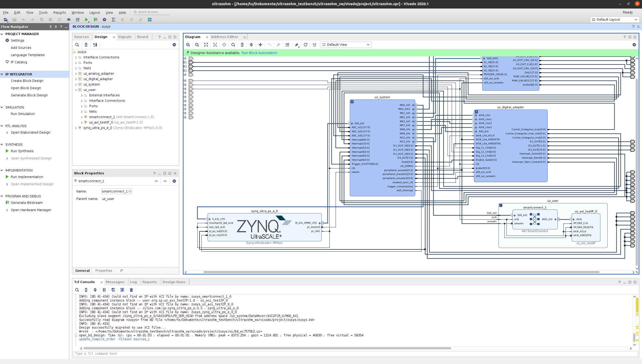Click Add IP plus icon in diagram
Image resolution: width=642 pixels, height=364 pixels.
coord(260,45)
